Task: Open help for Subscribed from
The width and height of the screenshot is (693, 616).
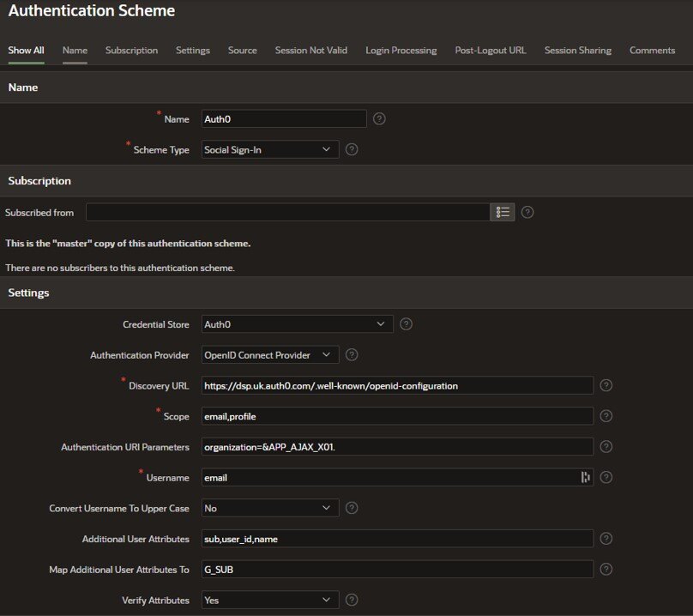Action: click(x=527, y=212)
